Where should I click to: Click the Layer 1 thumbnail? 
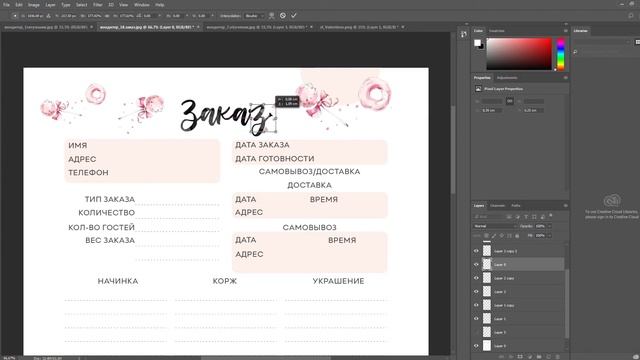click(487, 318)
